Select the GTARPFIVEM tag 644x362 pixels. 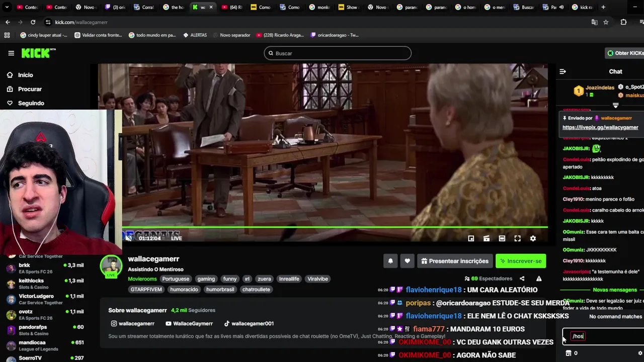[x=146, y=290]
